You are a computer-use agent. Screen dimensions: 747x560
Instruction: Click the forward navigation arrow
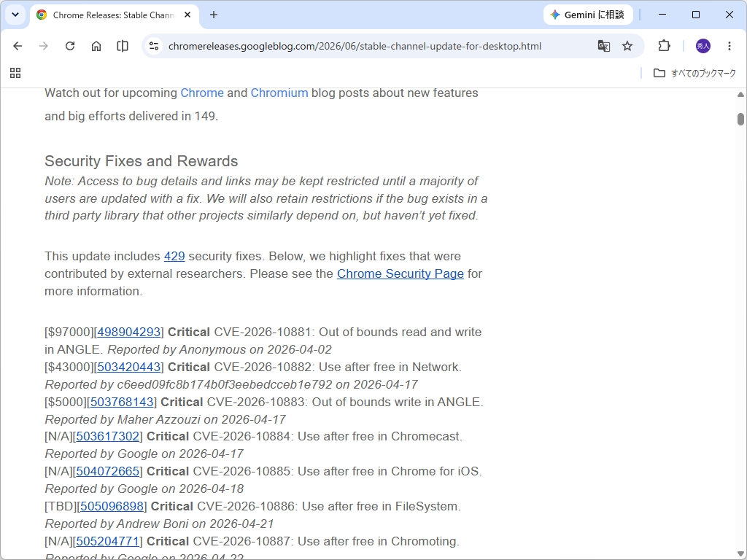click(44, 46)
